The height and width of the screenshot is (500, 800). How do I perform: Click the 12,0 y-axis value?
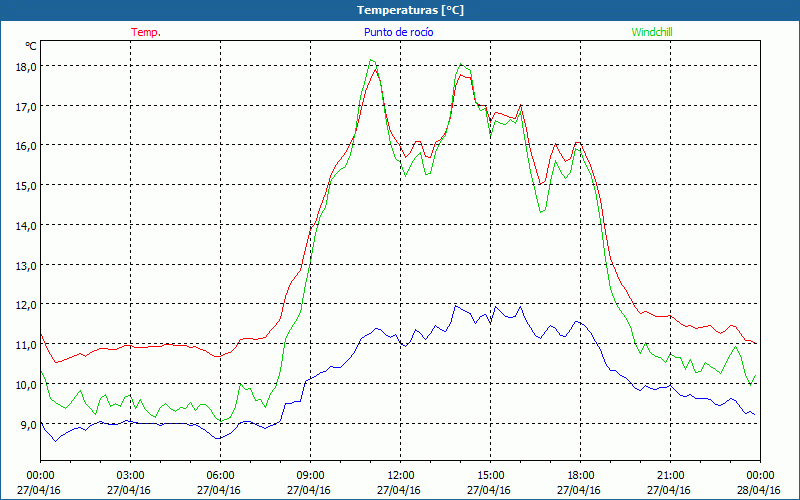pos(26,305)
